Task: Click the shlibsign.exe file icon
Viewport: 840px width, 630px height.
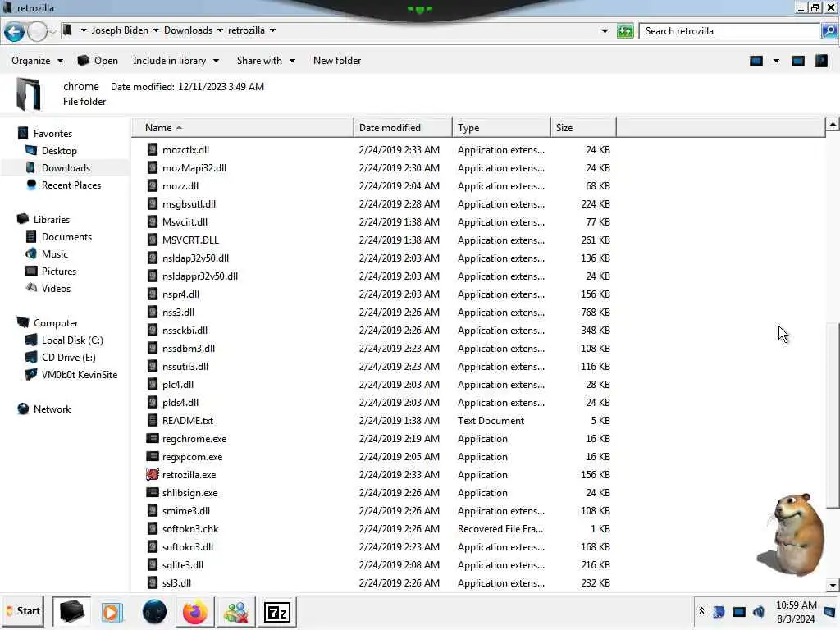Action: click(x=152, y=493)
